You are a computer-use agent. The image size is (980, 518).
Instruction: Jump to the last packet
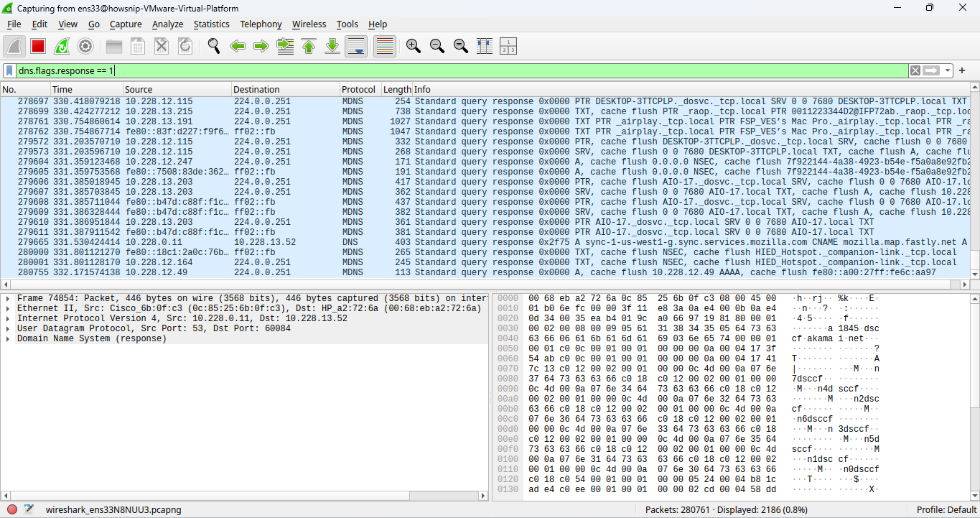coord(332,47)
